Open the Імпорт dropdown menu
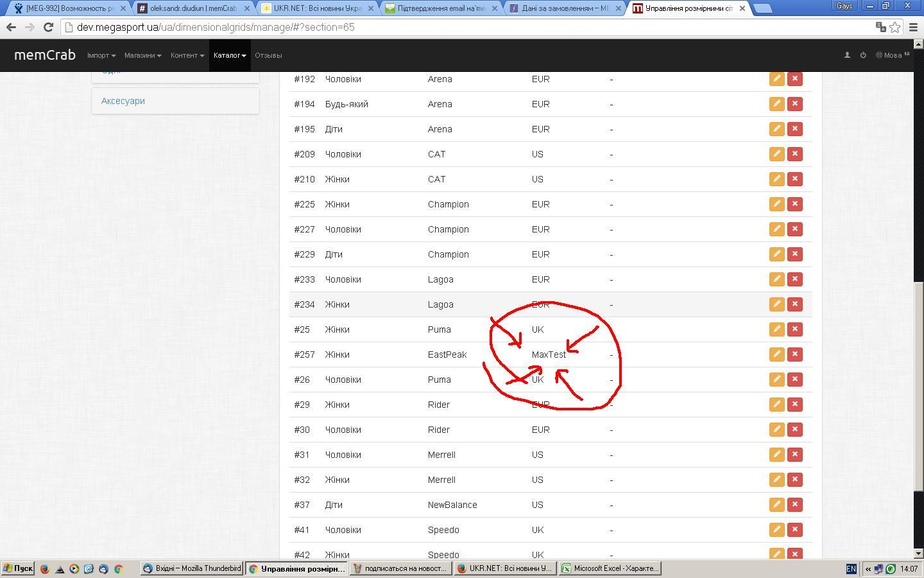 click(101, 55)
